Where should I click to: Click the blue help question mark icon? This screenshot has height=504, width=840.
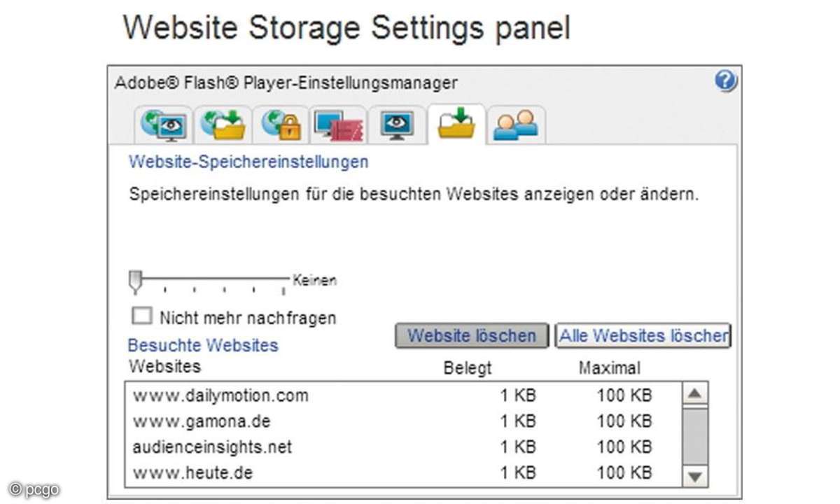[x=726, y=82]
